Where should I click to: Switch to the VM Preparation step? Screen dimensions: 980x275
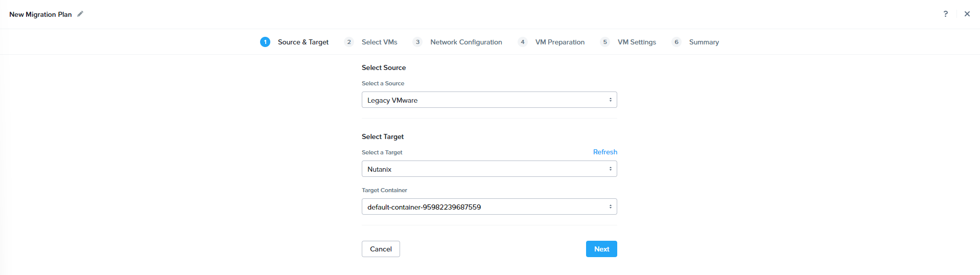pyautogui.click(x=559, y=42)
